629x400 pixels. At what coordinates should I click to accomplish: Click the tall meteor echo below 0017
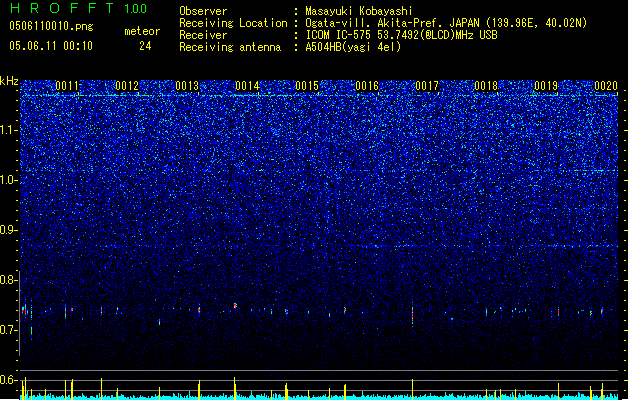tap(412, 313)
